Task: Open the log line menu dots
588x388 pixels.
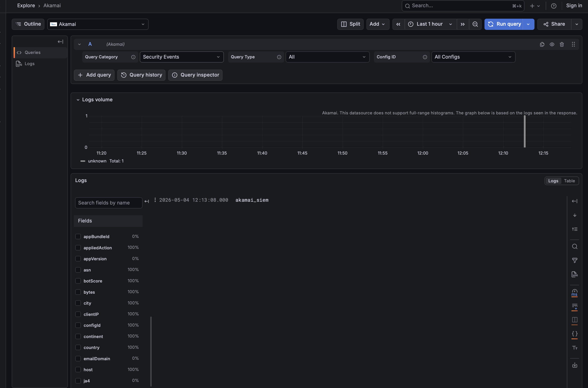Action: coord(155,200)
